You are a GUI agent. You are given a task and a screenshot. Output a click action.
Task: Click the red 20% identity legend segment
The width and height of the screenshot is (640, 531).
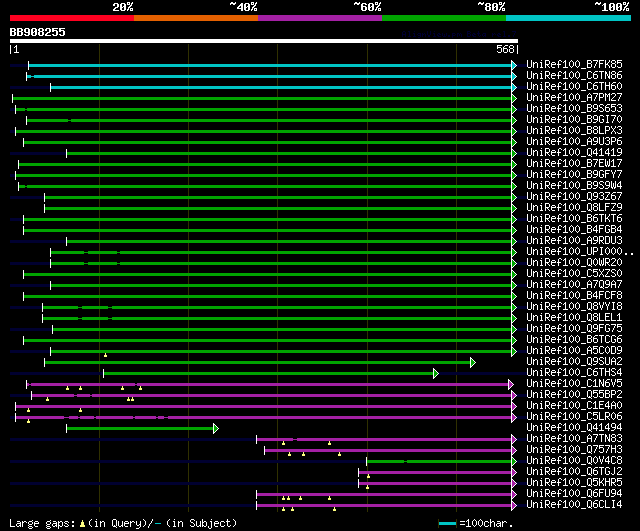click(72, 18)
